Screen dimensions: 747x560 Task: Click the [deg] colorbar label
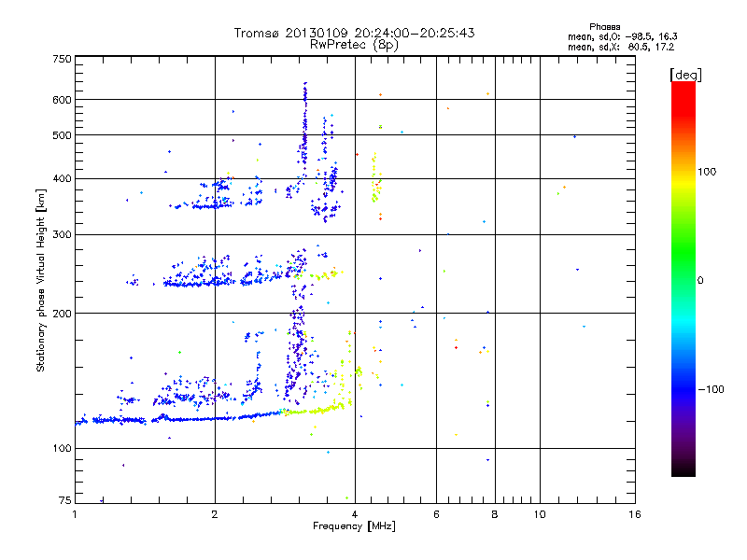(x=685, y=75)
